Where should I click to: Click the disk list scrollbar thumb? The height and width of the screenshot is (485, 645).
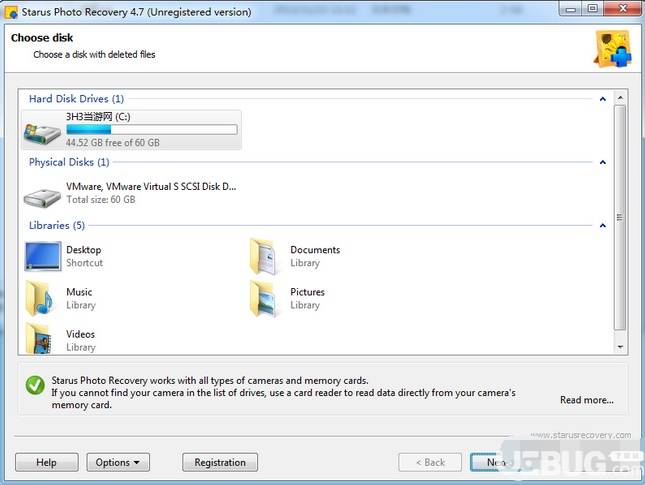[620, 218]
